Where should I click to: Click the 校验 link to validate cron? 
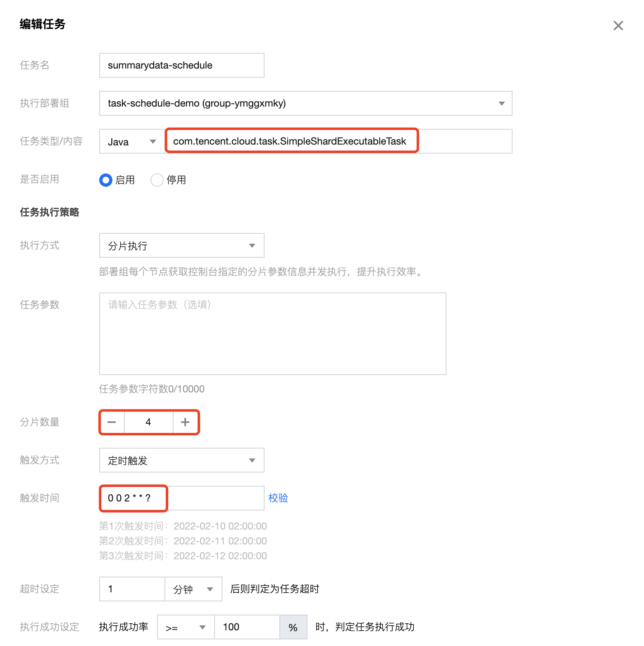click(278, 498)
